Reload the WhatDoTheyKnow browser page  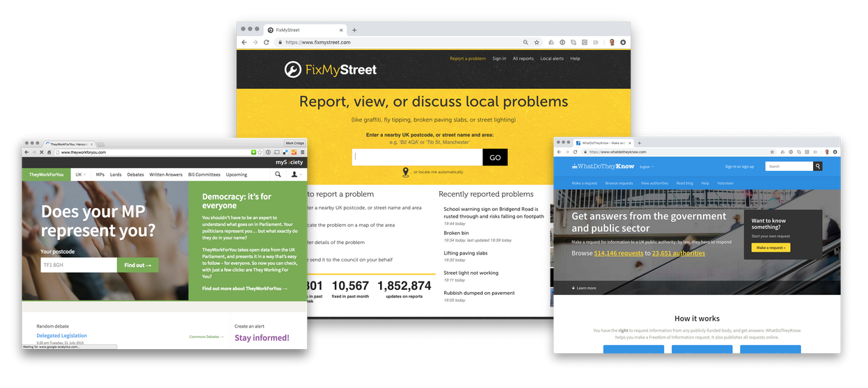point(575,152)
